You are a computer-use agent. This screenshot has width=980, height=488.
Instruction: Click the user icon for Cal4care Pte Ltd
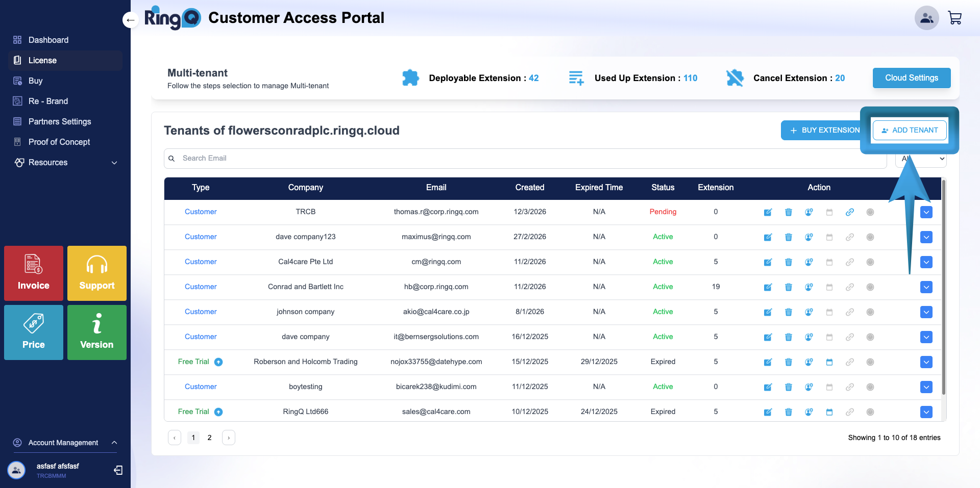(x=808, y=262)
